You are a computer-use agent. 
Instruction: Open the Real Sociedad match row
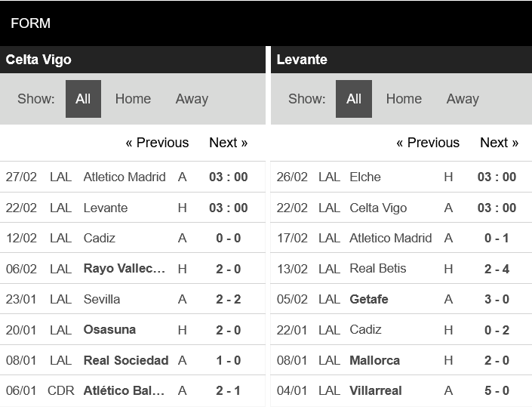pyautogui.click(x=133, y=360)
